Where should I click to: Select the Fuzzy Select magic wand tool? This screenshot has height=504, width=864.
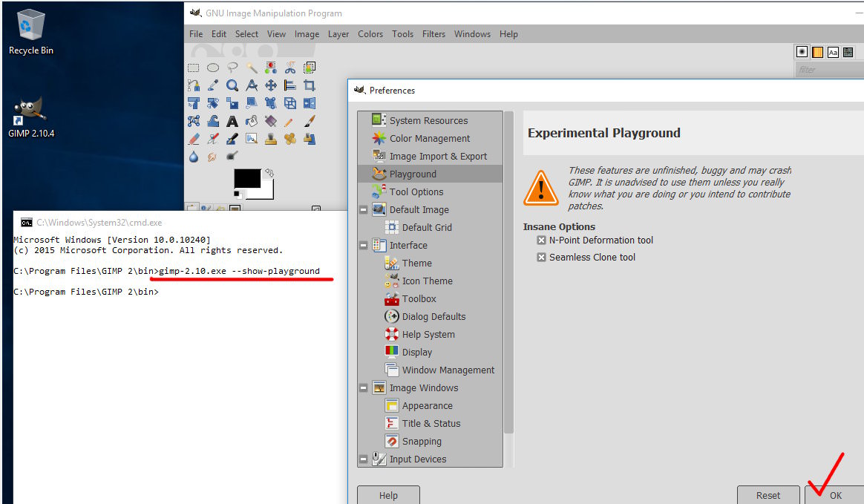(252, 68)
